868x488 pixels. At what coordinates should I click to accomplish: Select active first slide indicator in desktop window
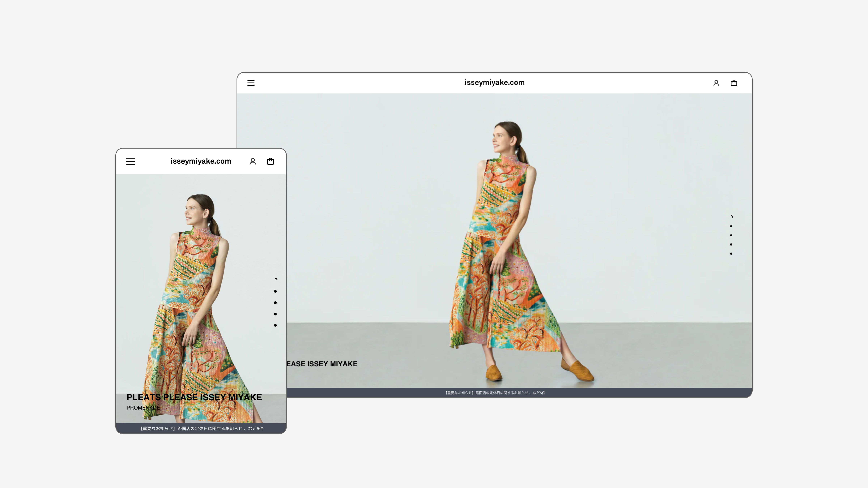731,217
